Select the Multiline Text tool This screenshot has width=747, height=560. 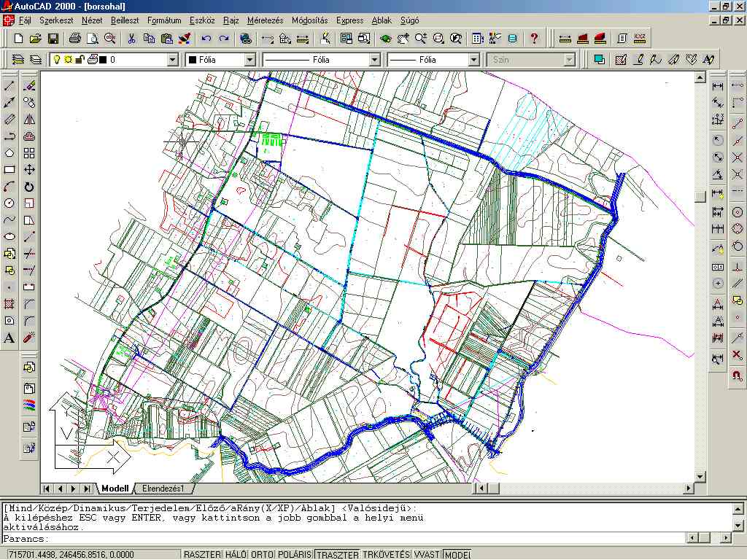click(9, 338)
